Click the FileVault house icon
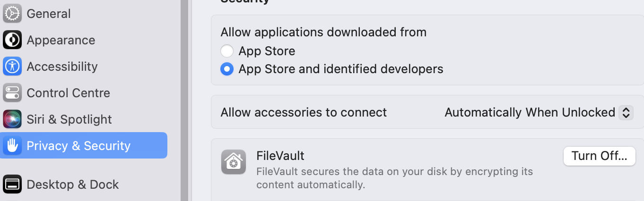This screenshot has width=644, height=201. click(x=234, y=162)
